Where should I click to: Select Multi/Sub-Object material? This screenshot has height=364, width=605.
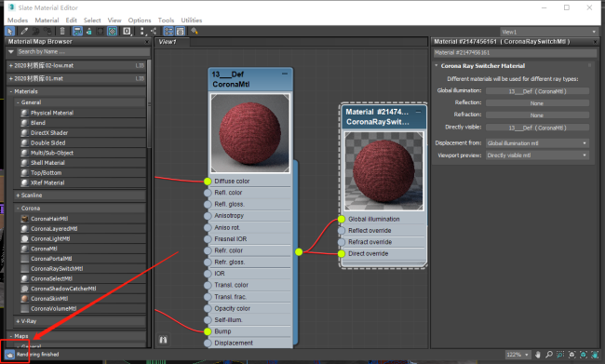coord(52,153)
